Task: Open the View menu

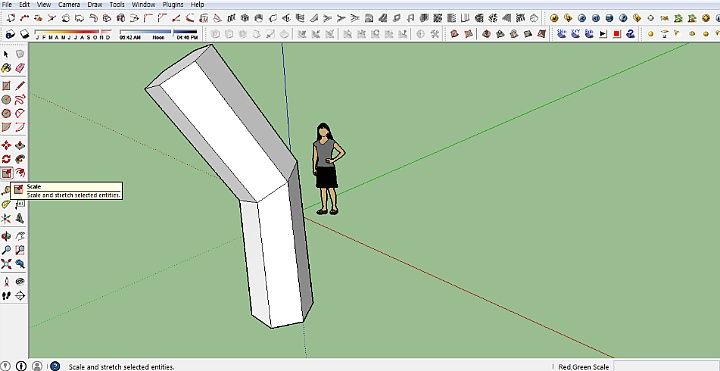Action: pos(44,4)
